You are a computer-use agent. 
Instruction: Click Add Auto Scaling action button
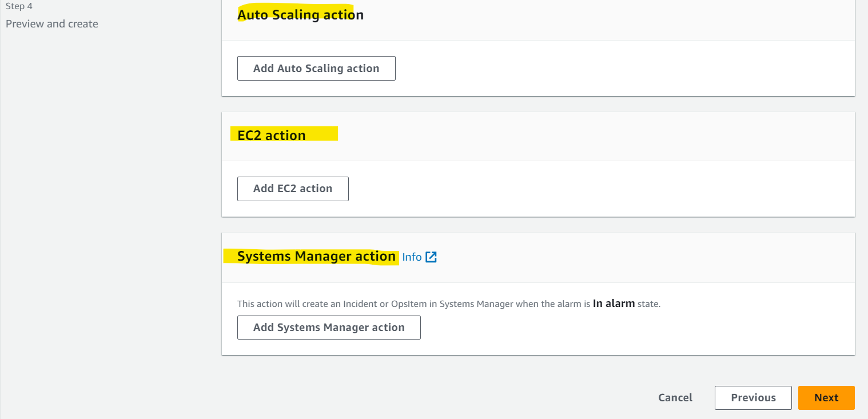coord(316,68)
